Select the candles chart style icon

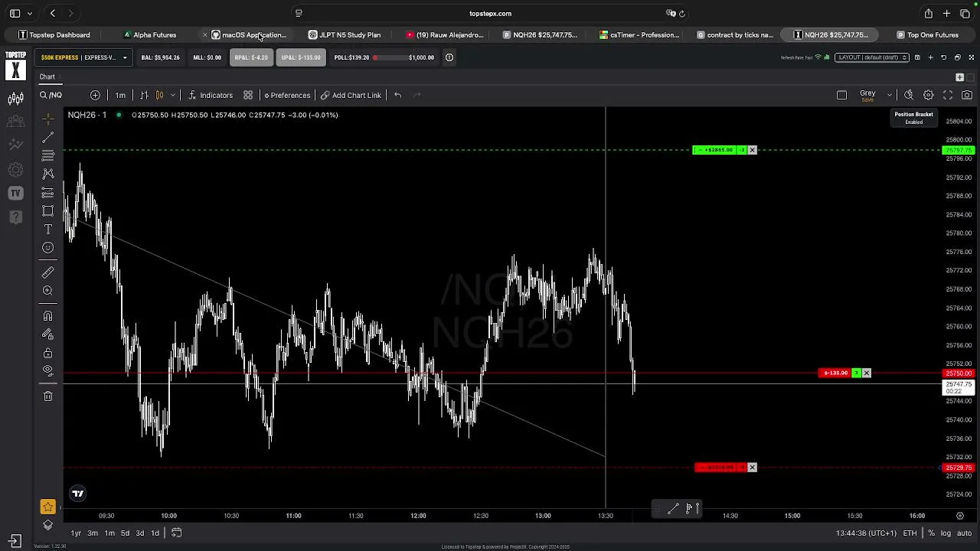pos(159,95)
